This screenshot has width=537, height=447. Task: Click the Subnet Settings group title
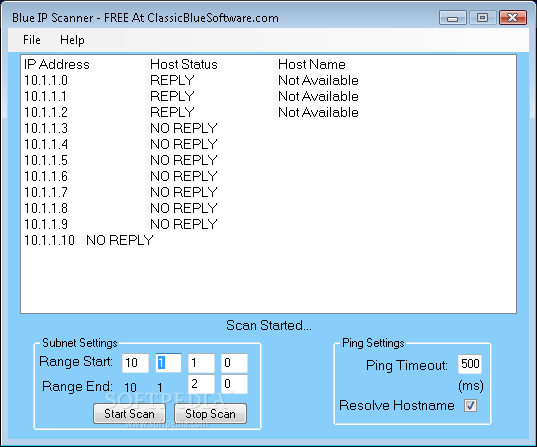[79, 343]
